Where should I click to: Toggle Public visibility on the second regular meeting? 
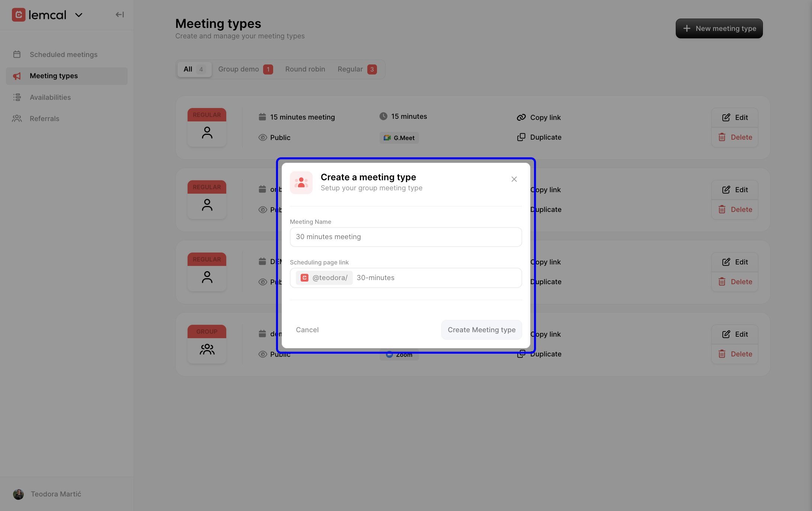pos(263,210)
